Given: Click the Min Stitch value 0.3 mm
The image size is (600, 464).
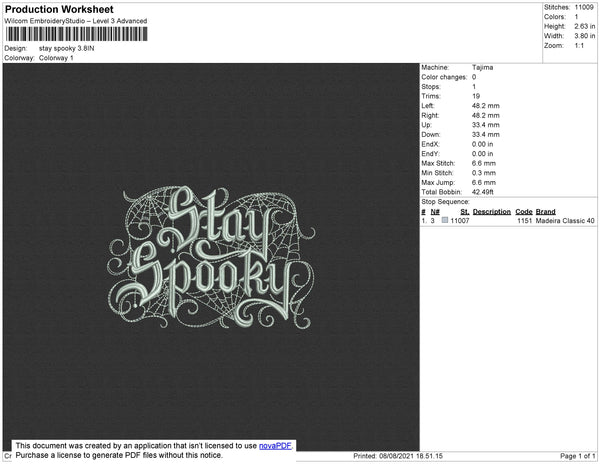Looking at the screenshot, I should pos(484,173).
